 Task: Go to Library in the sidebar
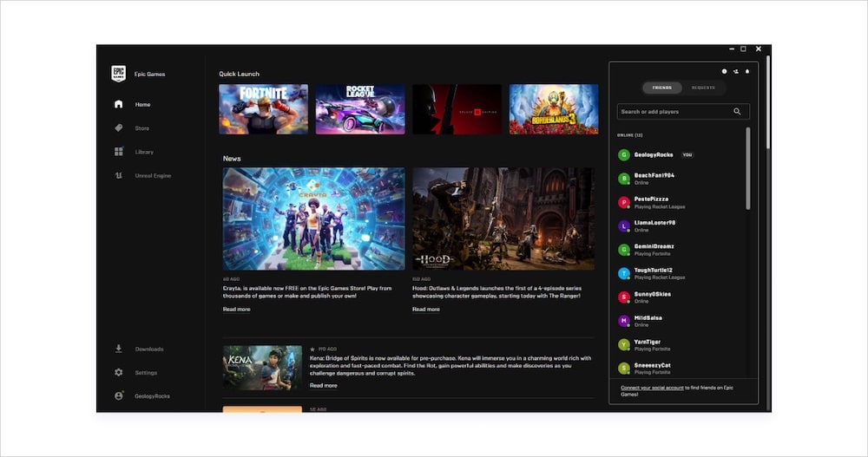(x=144, y=152)
